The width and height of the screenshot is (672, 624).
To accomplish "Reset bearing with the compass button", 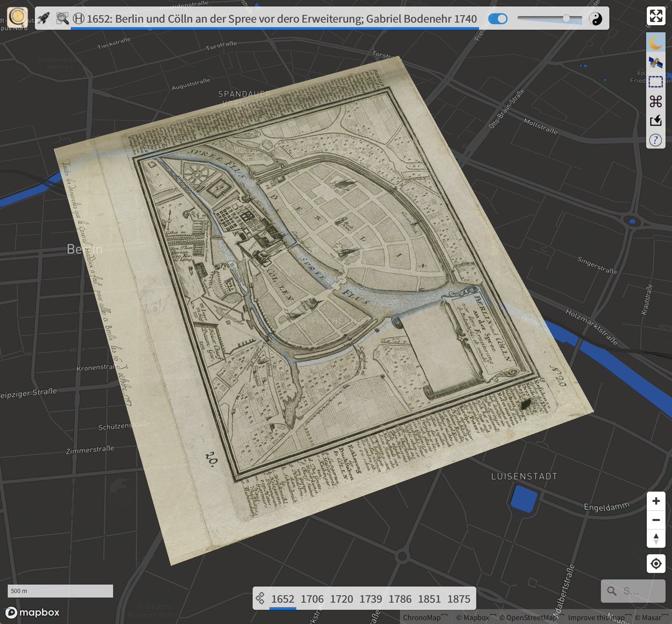I will (x=656, y=539).
